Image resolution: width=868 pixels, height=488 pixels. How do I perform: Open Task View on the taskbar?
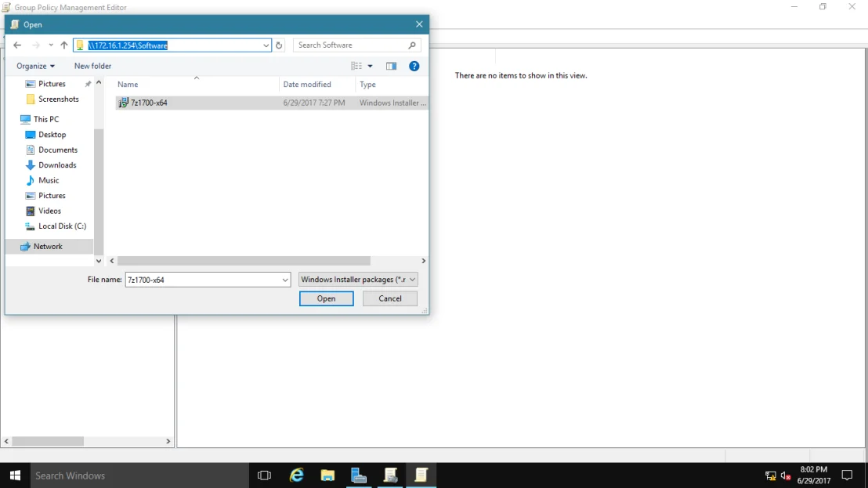coord(264,475)
